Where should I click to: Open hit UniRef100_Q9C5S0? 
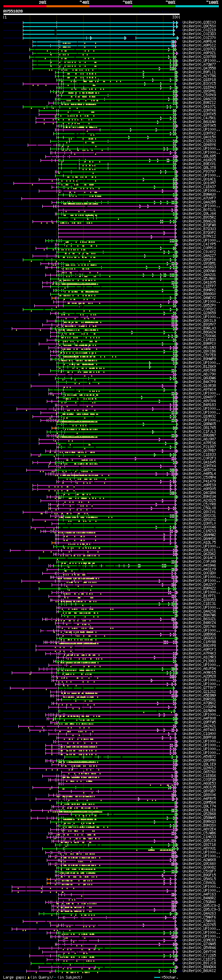tap(199, 26)
